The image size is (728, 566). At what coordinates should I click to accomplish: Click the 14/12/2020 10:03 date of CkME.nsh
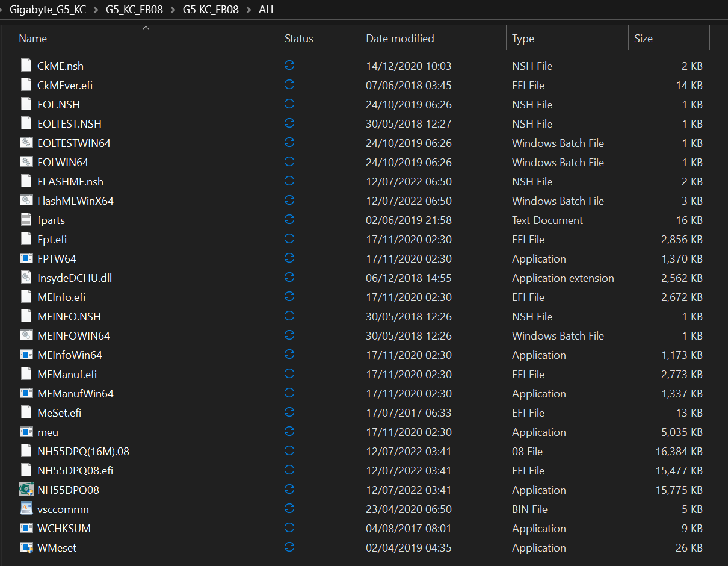pos(409,66)
